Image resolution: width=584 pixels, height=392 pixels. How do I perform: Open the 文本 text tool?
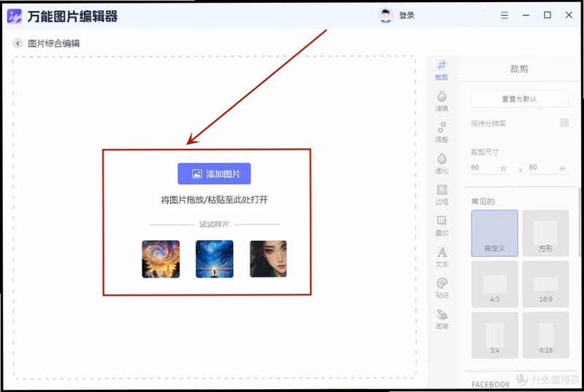tap(442, 257)
